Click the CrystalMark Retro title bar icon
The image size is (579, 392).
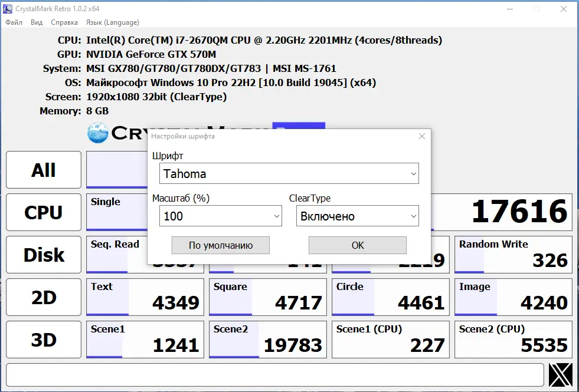click(8, 9)
